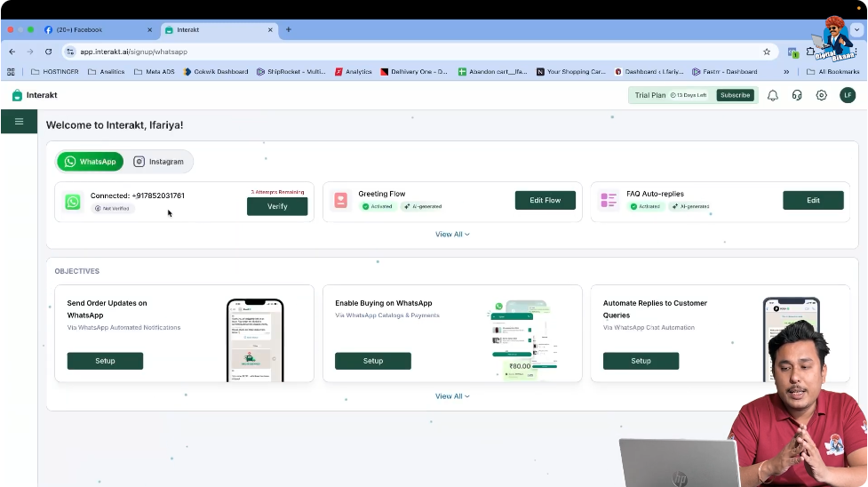Click the Greeting Flow Activated badge
The height and width of the screenshot is (487, 868).
pos(377,206)
